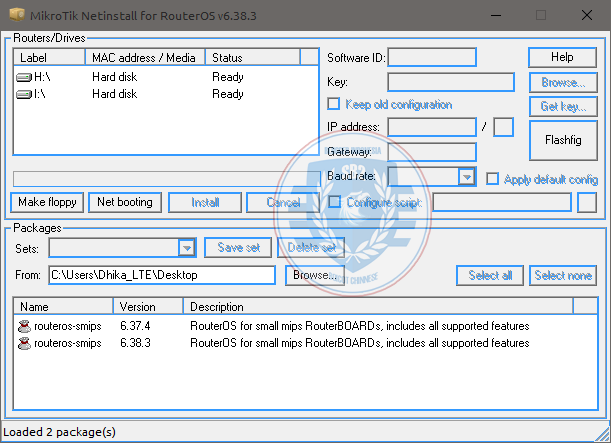Sort packages by Version column header
Screen dimensions: 611x443
pos(148,307)
